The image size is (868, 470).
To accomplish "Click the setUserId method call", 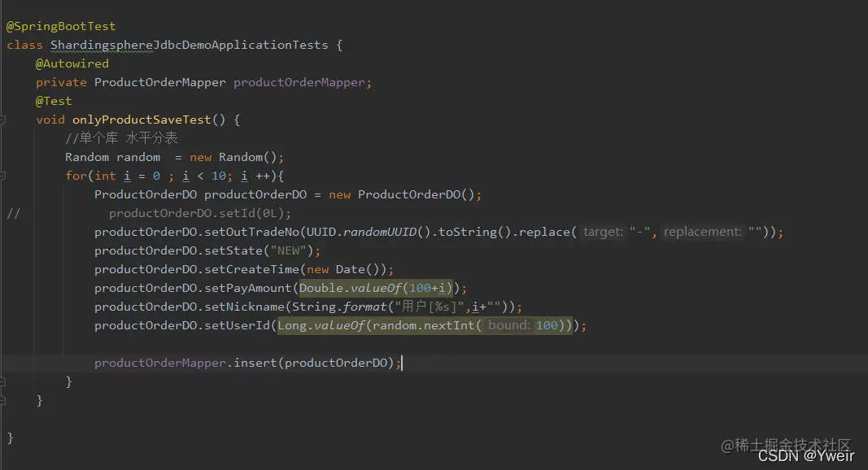I will [x=237, y=325].
